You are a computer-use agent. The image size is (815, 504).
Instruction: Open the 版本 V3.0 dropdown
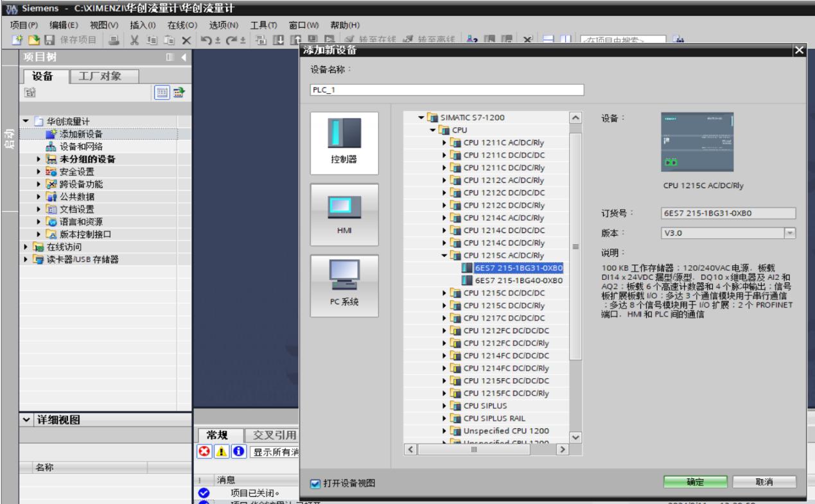click(x=791, y=234)
